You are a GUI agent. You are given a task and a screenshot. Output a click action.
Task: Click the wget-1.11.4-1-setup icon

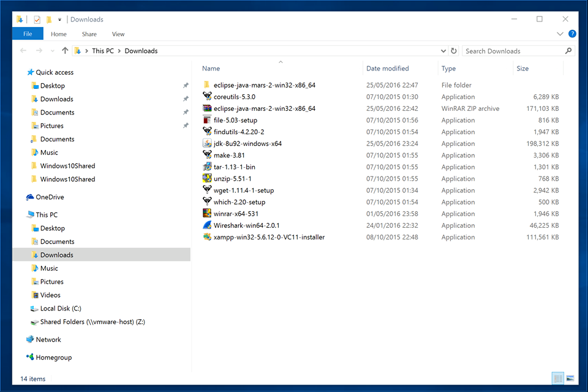[207, 190]
